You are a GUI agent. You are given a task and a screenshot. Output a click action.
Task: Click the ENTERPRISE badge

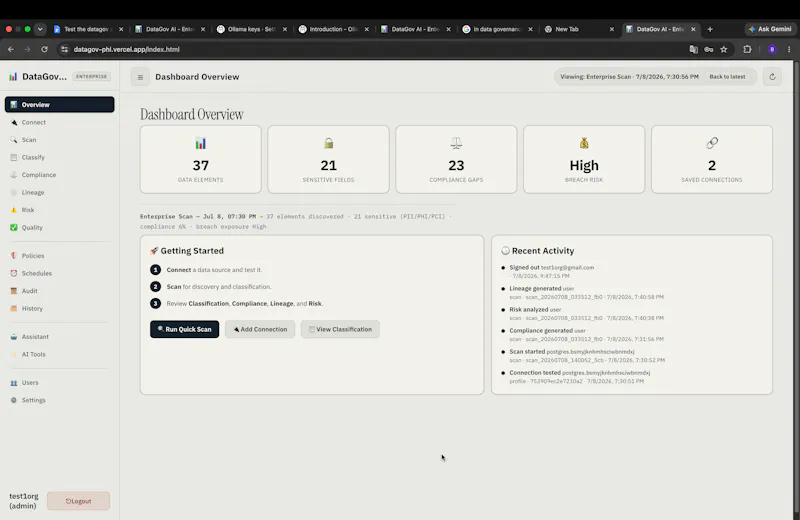pyautogui.click(x=92, y=77)
